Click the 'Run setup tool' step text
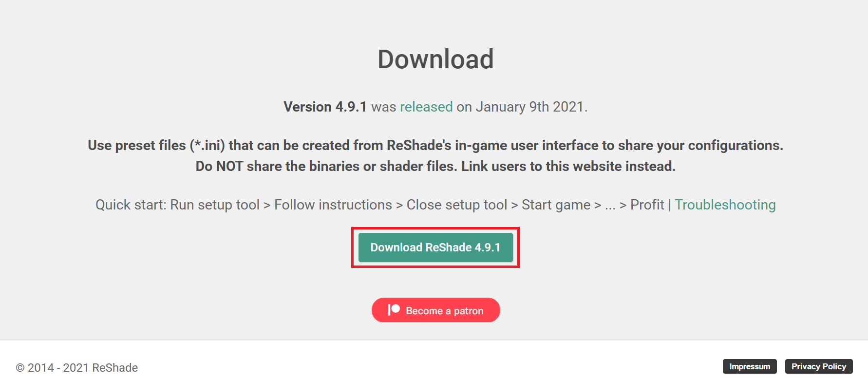 coord(215,205)
